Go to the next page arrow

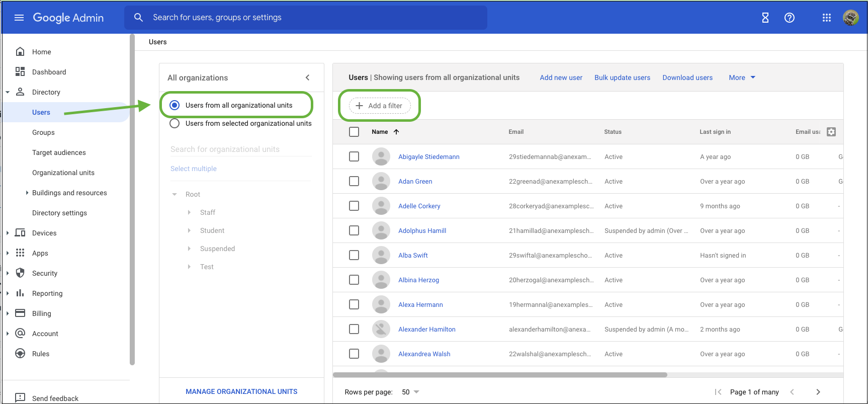818,392
